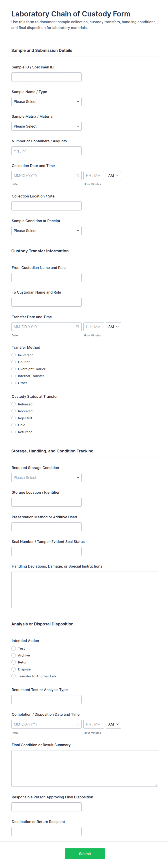
Task: Choose Archive as the intended action
Action: pyautogui.click(x=14, y=655)
